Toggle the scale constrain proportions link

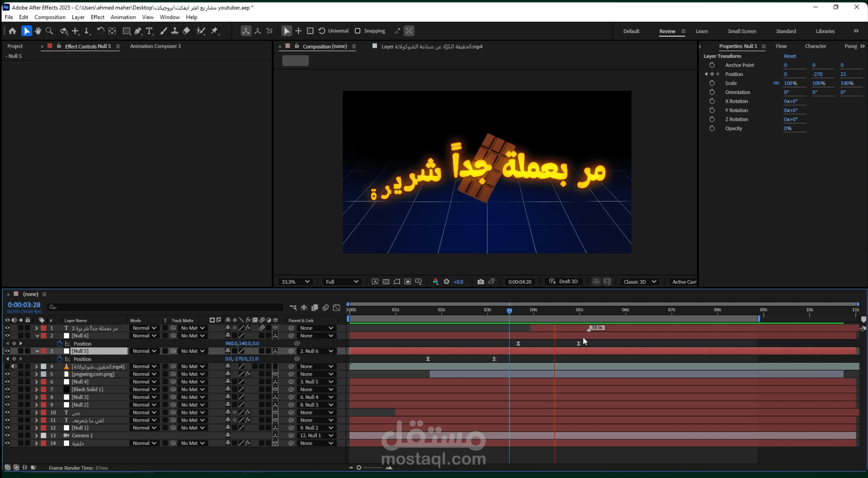pyautogui.click(x=776, y=83)
